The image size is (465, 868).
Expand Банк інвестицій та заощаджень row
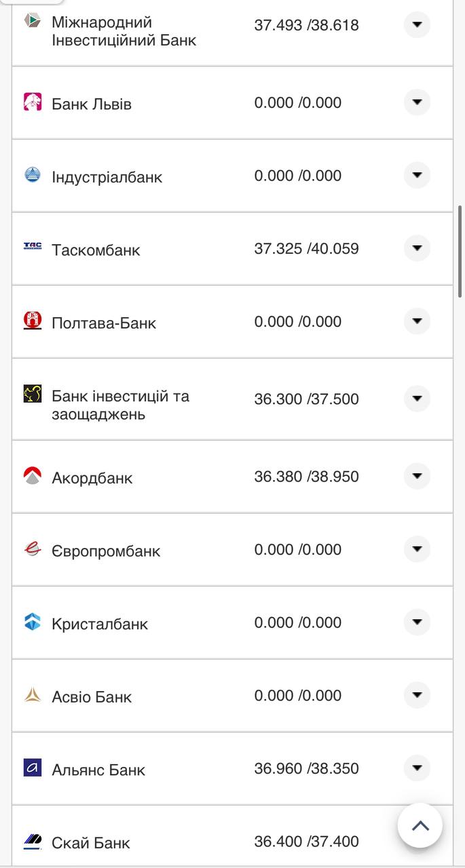pos(417,398)
